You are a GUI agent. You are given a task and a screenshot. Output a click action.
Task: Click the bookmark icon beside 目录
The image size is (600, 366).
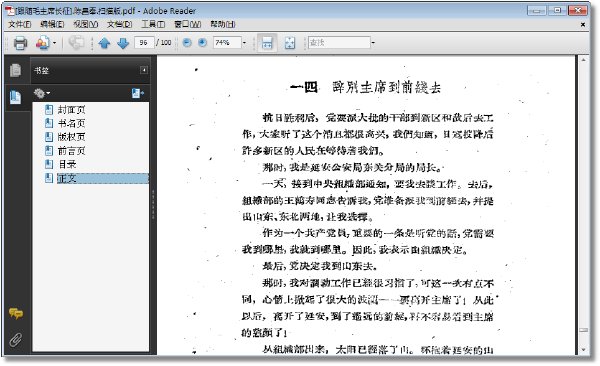click(49, 165)
